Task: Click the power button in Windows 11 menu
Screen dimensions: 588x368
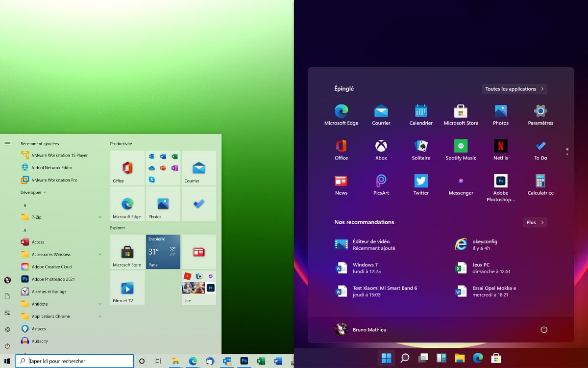Action: [x=543, y=329]
